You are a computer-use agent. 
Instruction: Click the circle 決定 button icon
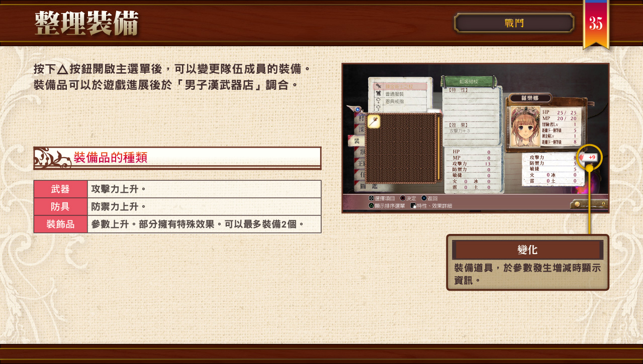(403, 198)
